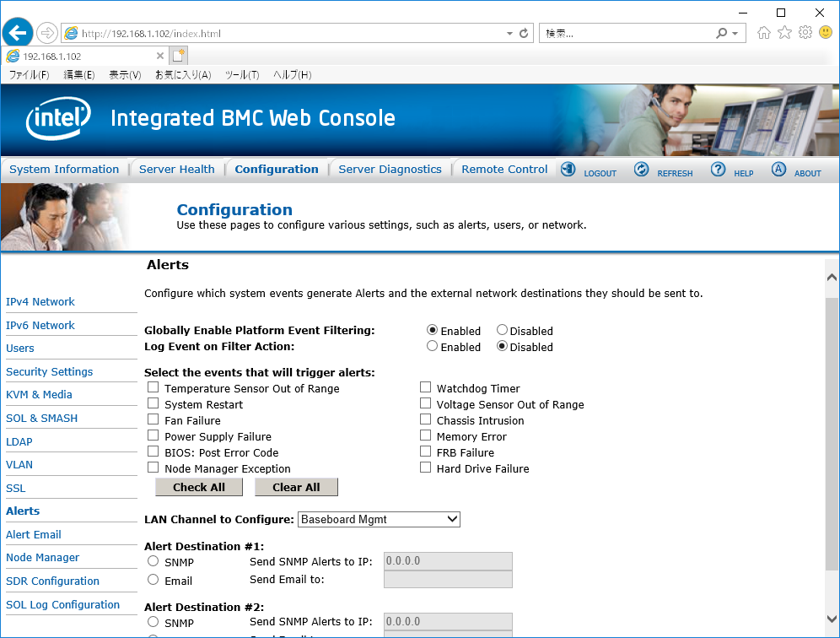Check the FRB Failure checkbox

tap(425, 451)
